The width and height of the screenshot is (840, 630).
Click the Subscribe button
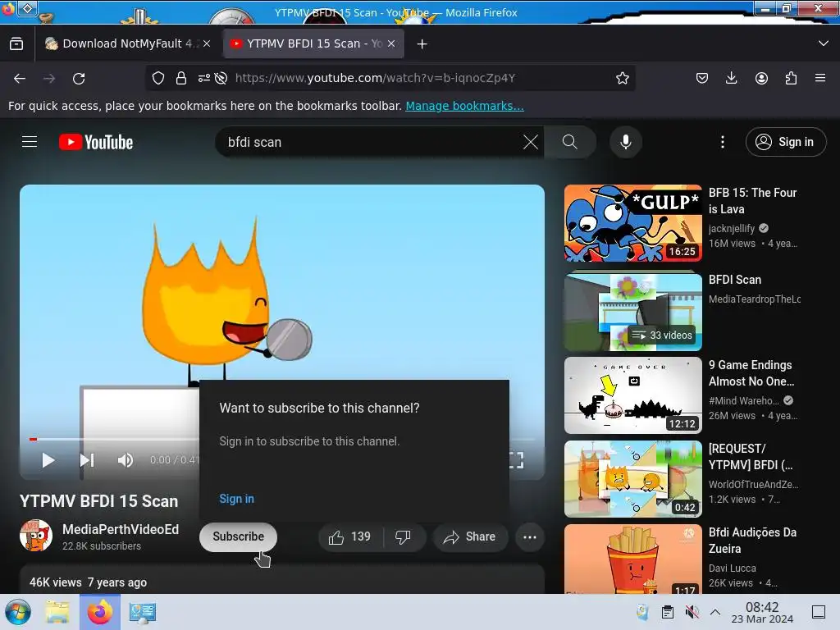[x=239, y=536]
